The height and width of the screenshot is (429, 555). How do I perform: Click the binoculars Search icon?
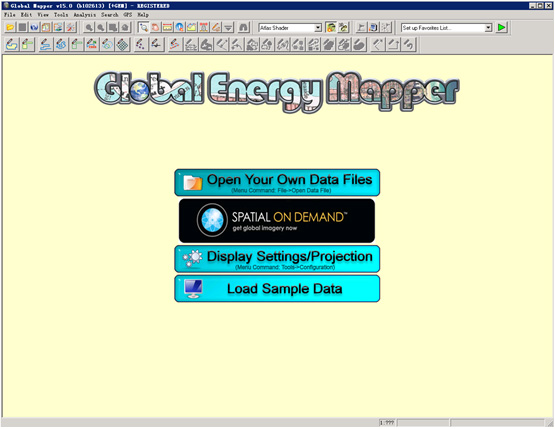pyautogui.click(x=244, y=27)
